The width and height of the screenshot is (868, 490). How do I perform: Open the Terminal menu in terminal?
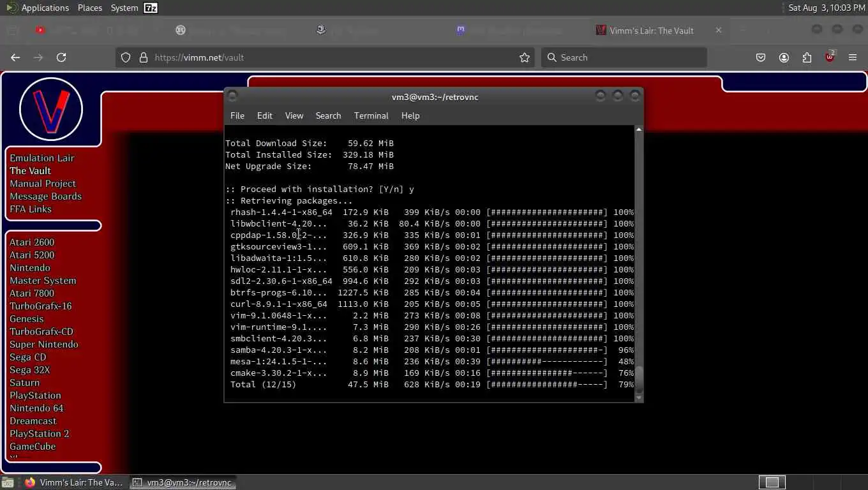(x=371, y=115)
